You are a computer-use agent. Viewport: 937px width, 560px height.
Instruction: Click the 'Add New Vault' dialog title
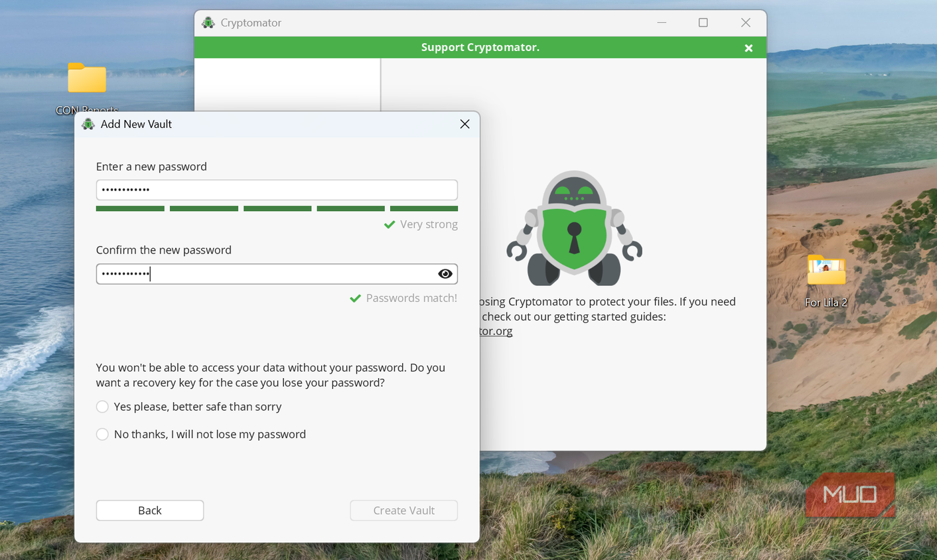pyautogui.click(x=136, y=124)
